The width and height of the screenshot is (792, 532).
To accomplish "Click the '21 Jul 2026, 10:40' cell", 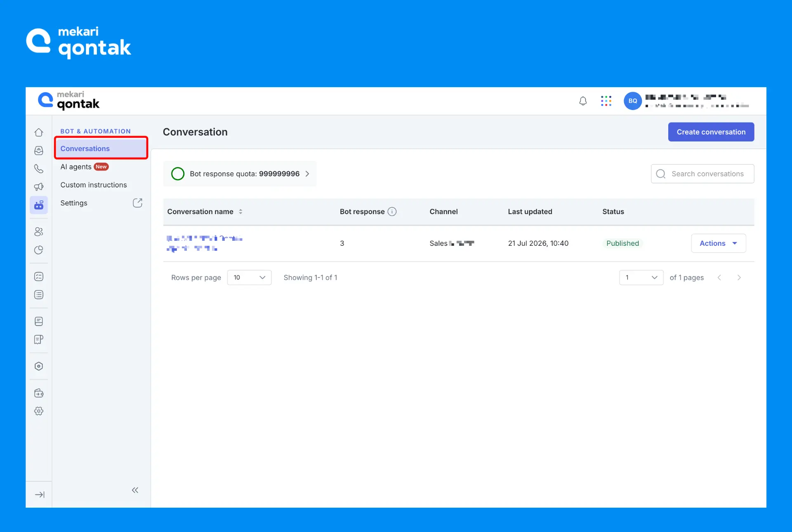I will (x=538, y=243).
